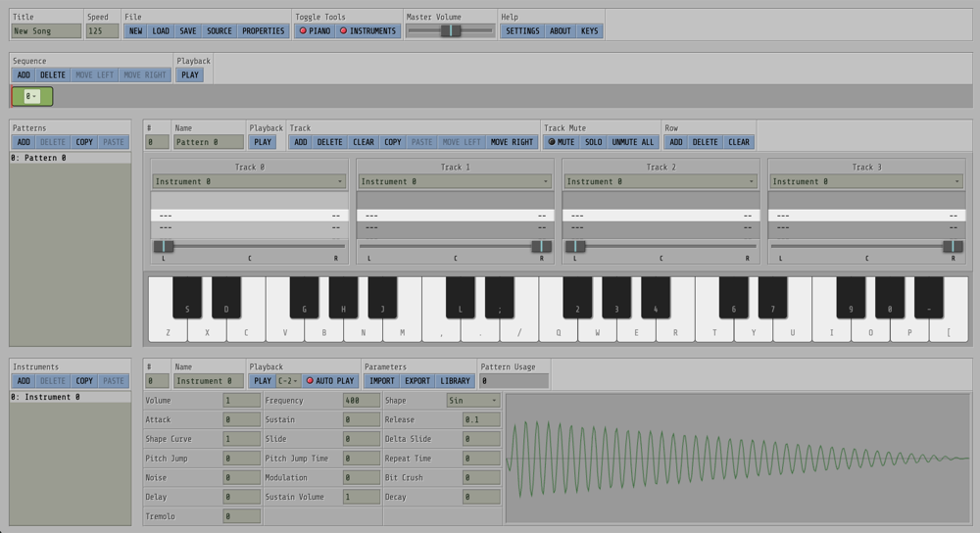
Task: Select '0: Pattern 0' in list
Action: click(70, 158)
